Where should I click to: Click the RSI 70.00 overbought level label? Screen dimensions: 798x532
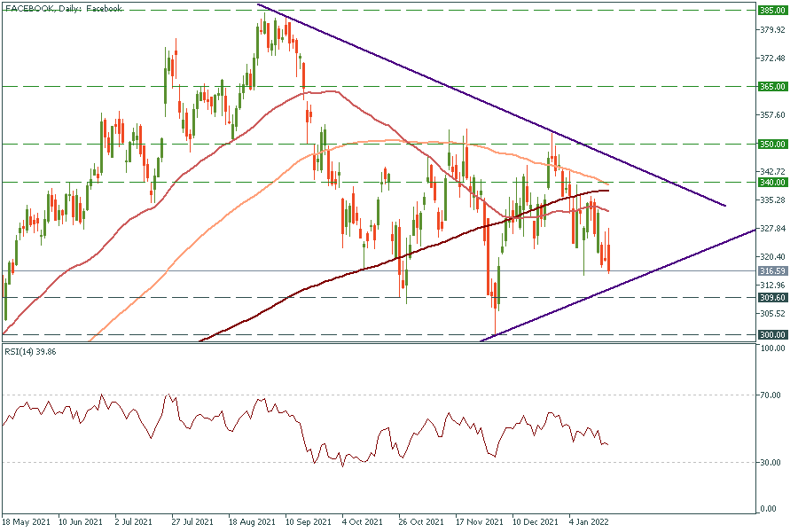click(x=771, y=395)
